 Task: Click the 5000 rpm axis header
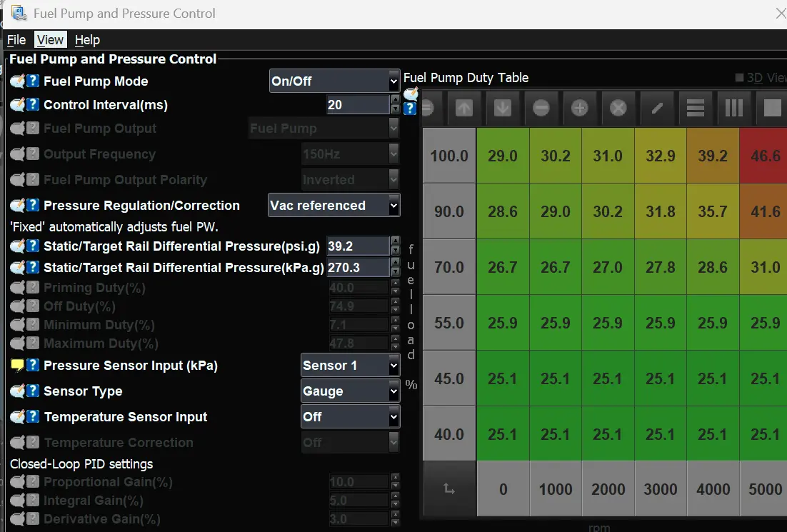click(763, 489)
